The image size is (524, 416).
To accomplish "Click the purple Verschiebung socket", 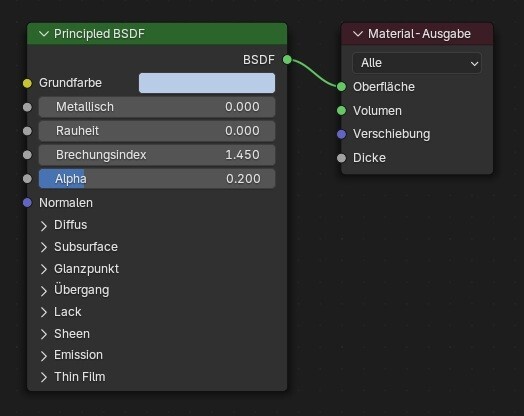I will coord(341,134).
